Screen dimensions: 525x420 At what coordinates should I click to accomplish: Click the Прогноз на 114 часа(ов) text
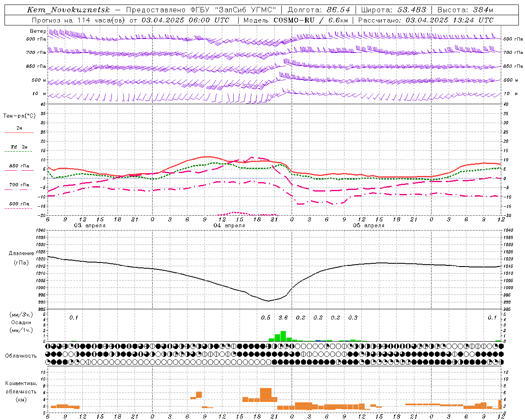(79, 20)
